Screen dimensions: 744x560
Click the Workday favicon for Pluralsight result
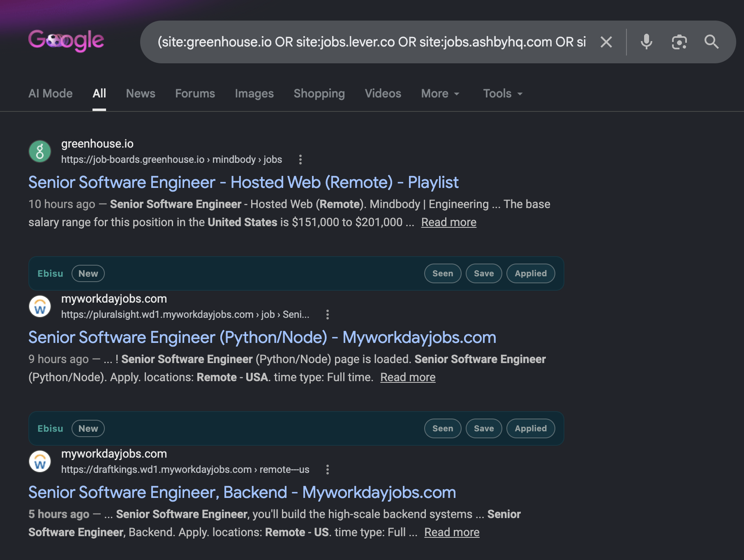40,306
